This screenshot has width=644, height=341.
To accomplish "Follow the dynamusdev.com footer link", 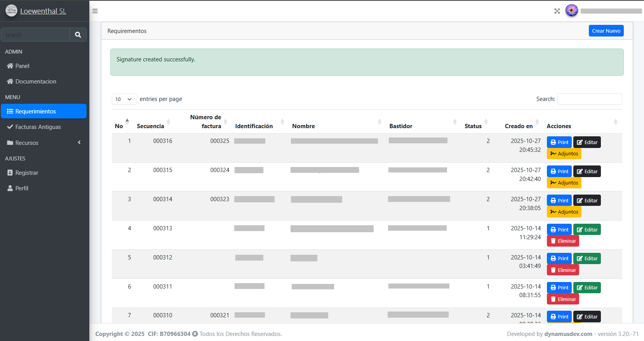I will 568,334.
